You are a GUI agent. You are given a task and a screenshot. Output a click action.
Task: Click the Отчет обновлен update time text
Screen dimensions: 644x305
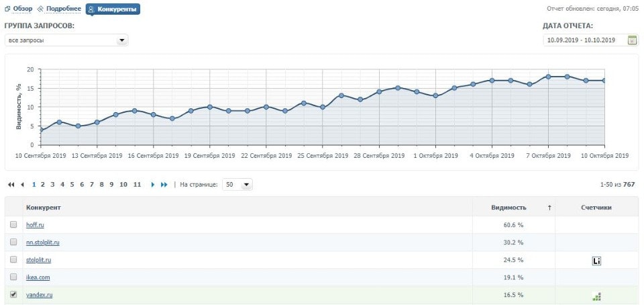(592, 9)
